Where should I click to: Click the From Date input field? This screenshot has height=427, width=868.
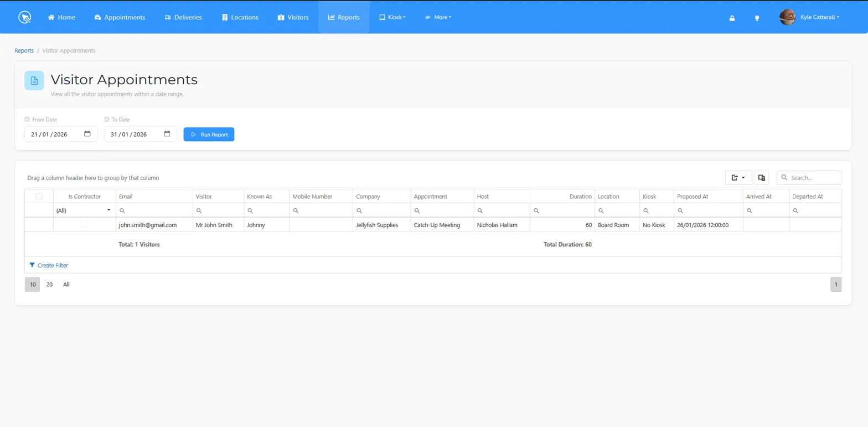coord(61,134)
